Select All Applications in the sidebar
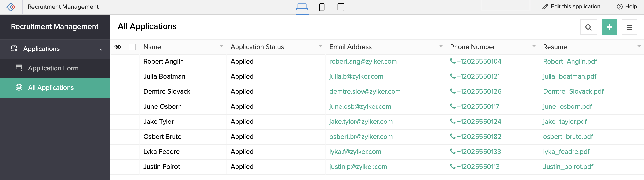This screenshot has height=180, width=644. pyautogui.click(x=51, y=88)
